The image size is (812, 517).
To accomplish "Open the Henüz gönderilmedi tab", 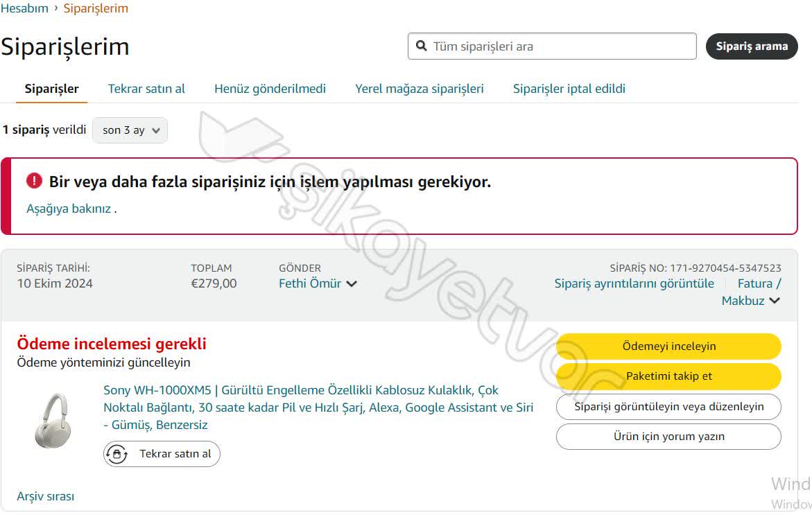I will (x=270, y=89).
